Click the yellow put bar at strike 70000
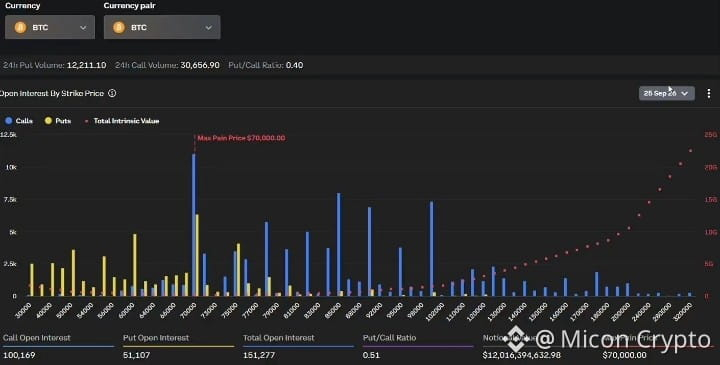Screen dimensions: 720x365 tap(197, 255)
